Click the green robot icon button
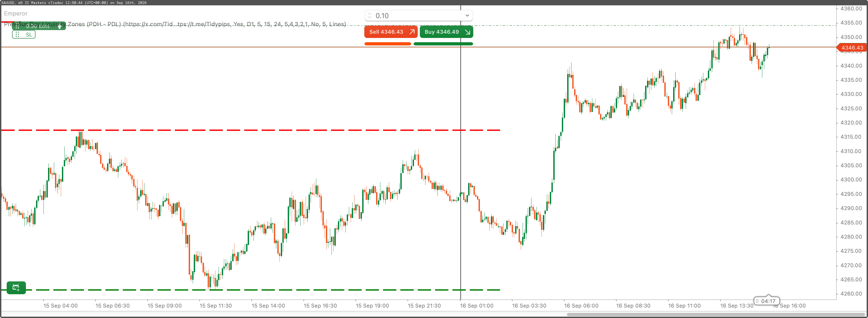The image size is (868, 318). click(16, 288)
